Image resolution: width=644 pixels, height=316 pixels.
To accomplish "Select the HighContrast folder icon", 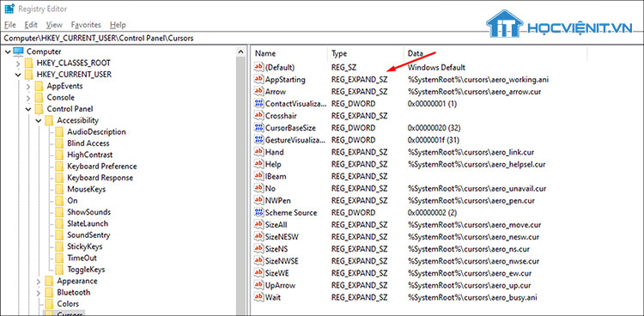I will click(x=59, y=155).
